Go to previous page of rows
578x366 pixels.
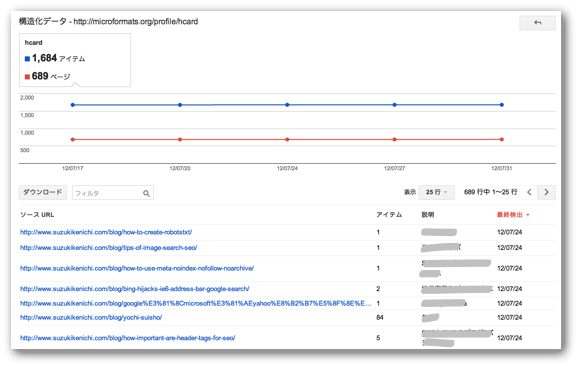(x=529, y=192)
